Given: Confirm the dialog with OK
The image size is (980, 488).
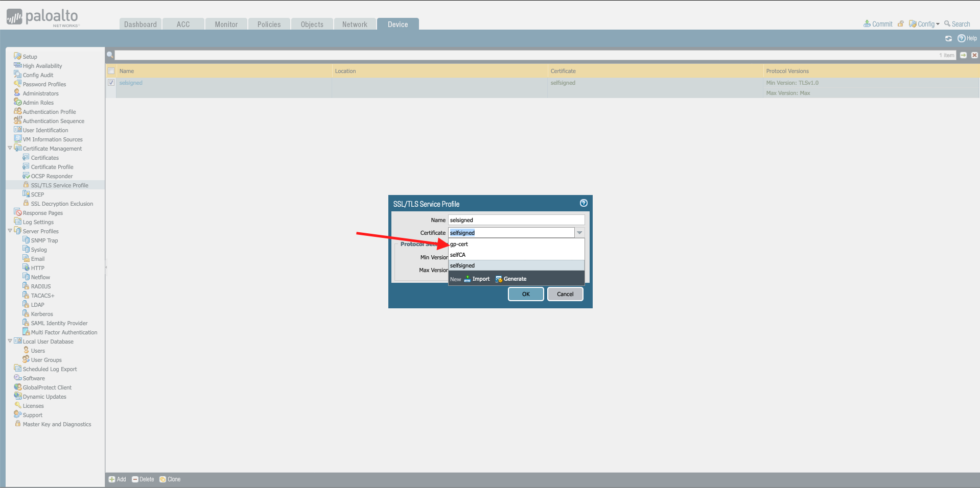Looking at the screenshot, I should [526, 294].
